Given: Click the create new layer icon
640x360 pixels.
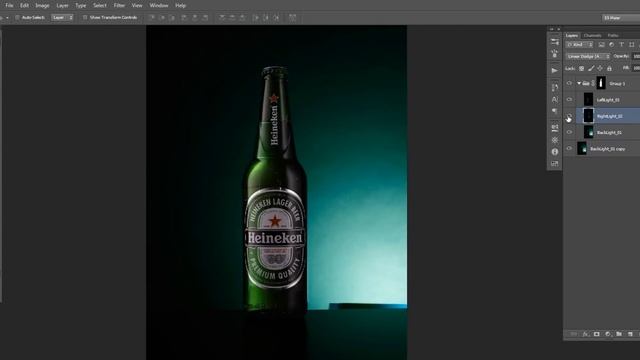Looking at the screenshot, I should 630,334.
